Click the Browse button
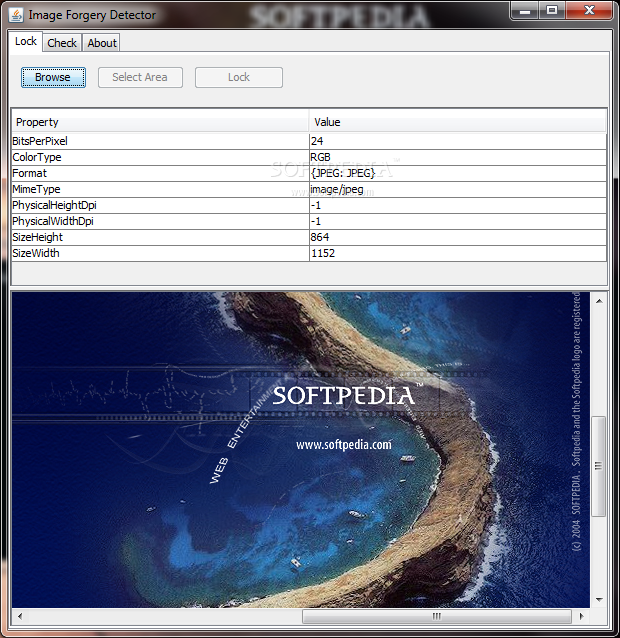 point(53,77)
